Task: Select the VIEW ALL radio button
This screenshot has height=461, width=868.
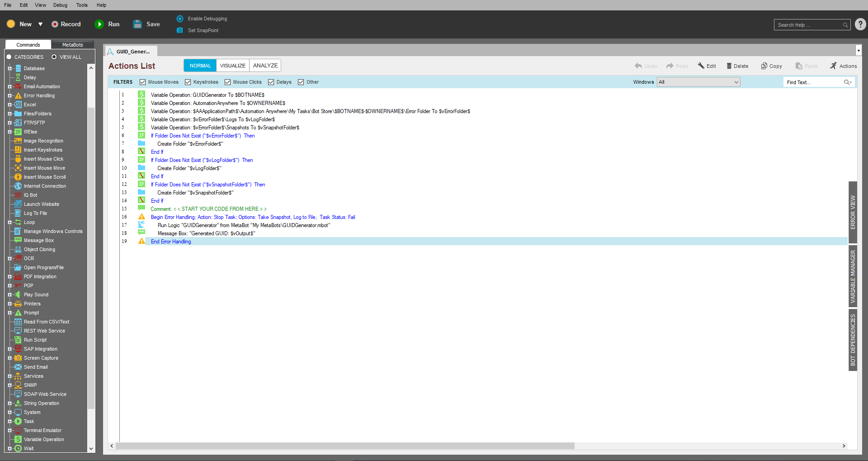Action: coord(54,57)
